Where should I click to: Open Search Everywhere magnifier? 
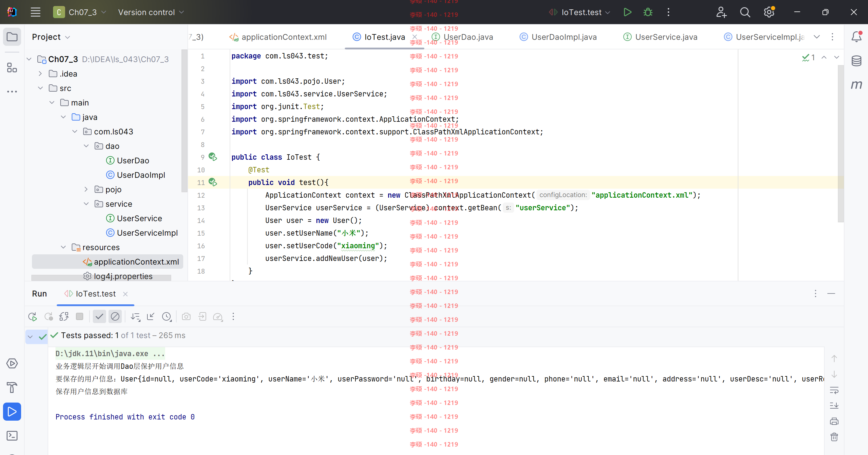coord(745,12)
